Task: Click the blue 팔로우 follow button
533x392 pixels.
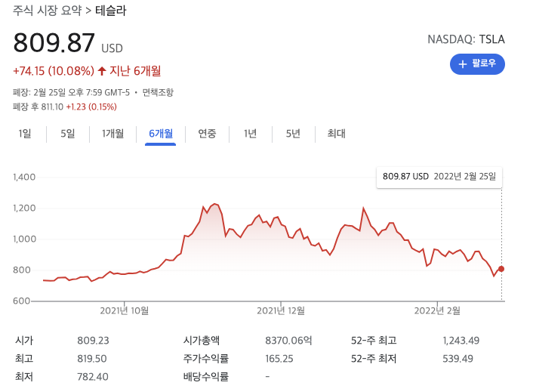Action: pos(477,64)
